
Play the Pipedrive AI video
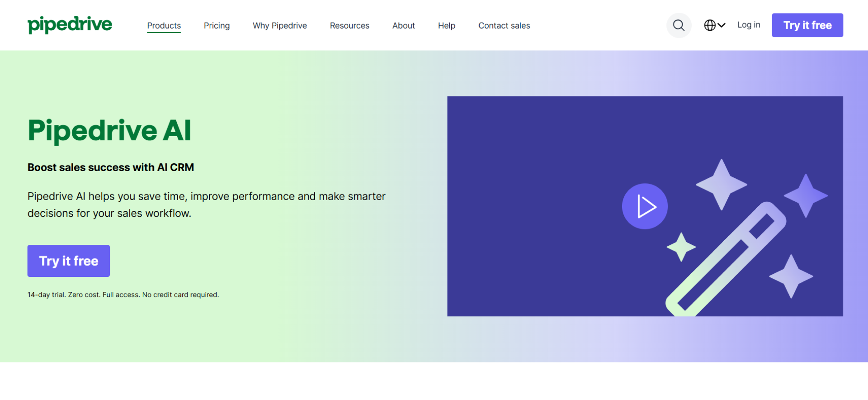[x=645, y=206]
